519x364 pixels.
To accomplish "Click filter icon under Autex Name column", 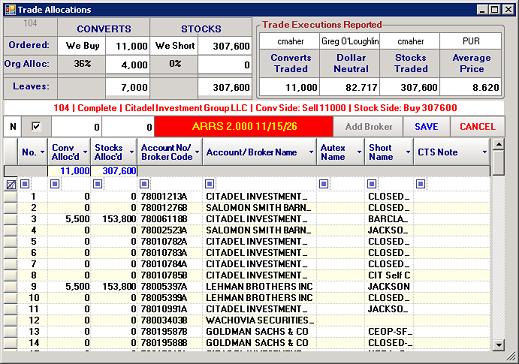I will [x=324, y=184].
